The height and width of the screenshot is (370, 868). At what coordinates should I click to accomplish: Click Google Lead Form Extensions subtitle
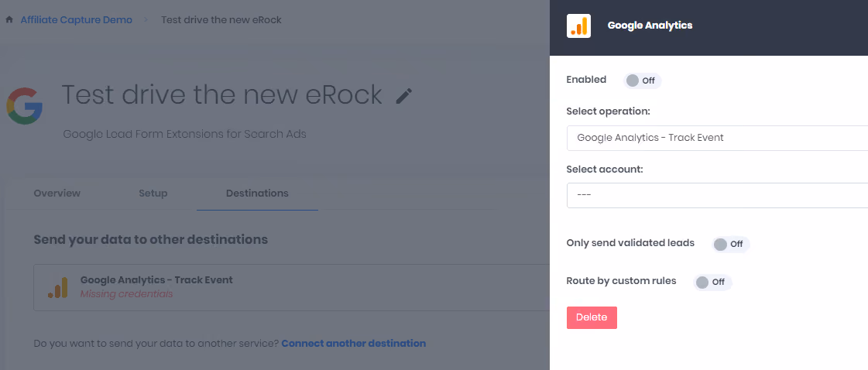[x=184, y=135]
